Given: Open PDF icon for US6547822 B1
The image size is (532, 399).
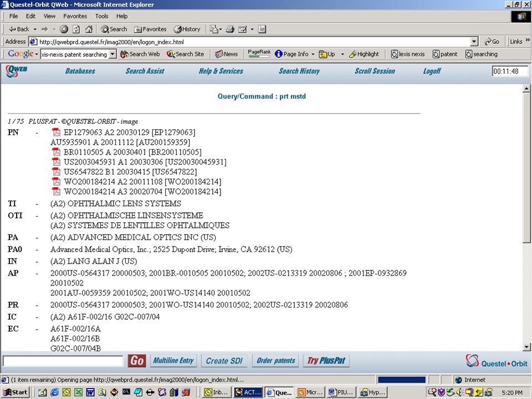Looking at the screenshot, I should [x=57, y=171].
